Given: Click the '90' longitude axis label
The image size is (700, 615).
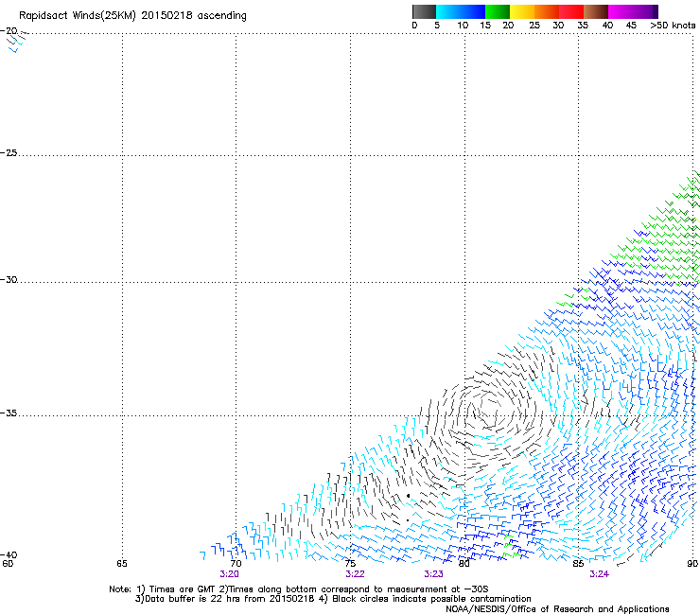Looking at the screenshot, I should click(692, 563).
